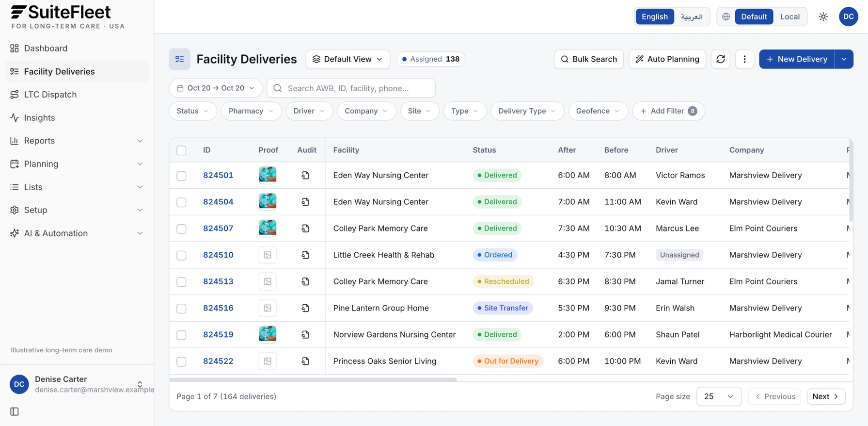Check the row checkbox for 824522

(181, 361)
